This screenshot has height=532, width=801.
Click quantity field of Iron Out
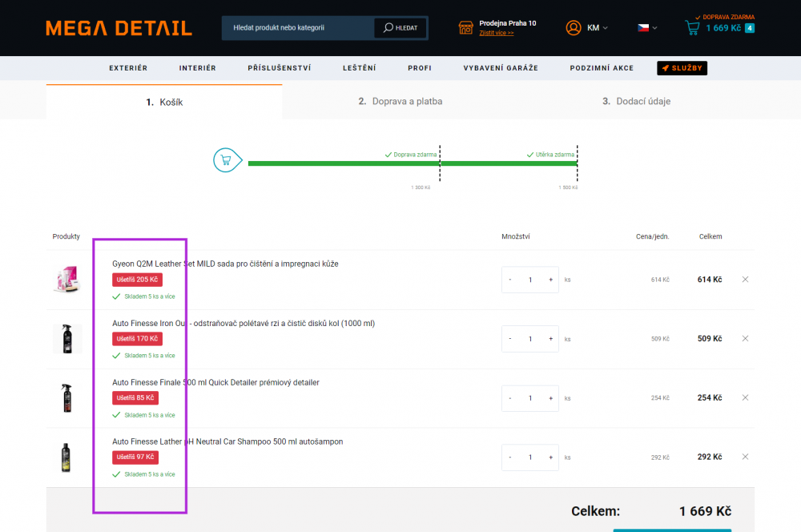[x=530, y=339]
